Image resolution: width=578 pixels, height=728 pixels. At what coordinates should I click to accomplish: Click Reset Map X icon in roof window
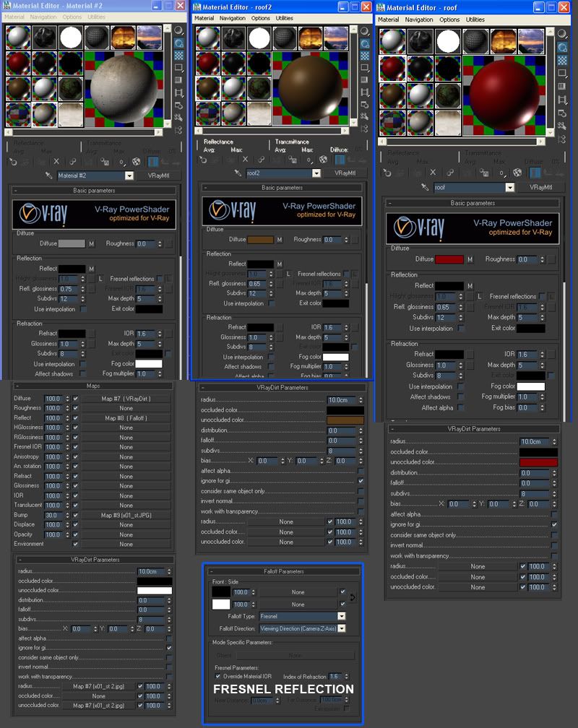point(433,173)
